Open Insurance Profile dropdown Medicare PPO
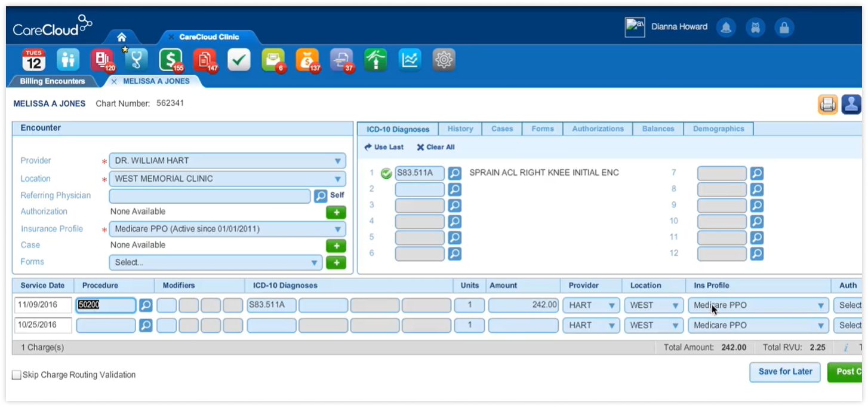 227,229
